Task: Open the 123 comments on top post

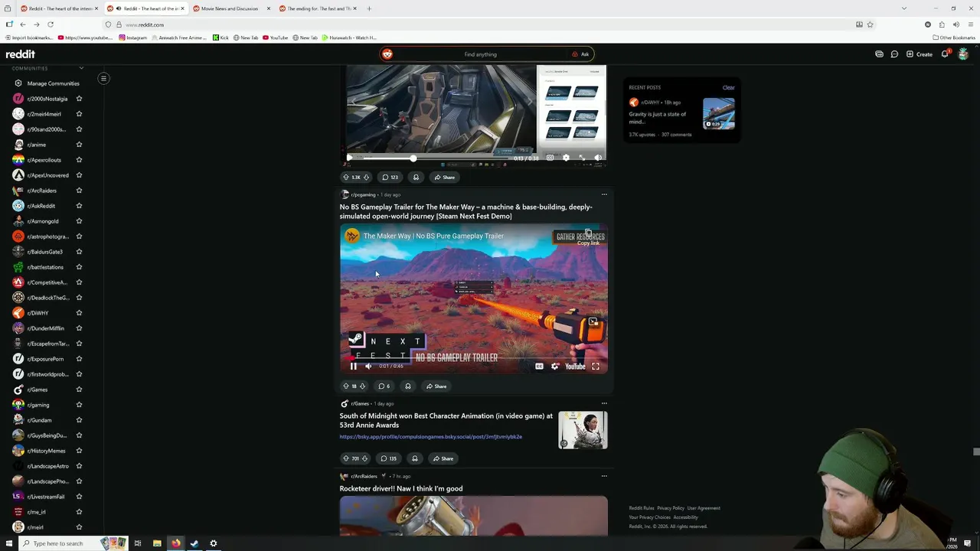Action: [390, 178]
